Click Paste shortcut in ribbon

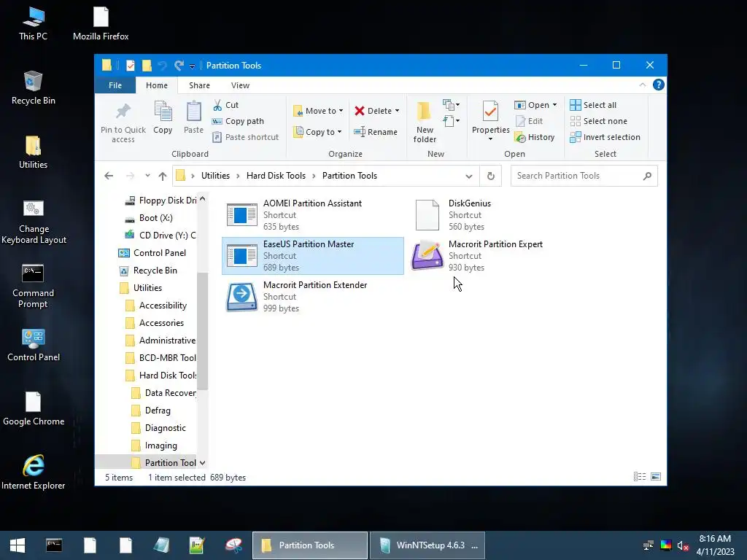(245, 137)
